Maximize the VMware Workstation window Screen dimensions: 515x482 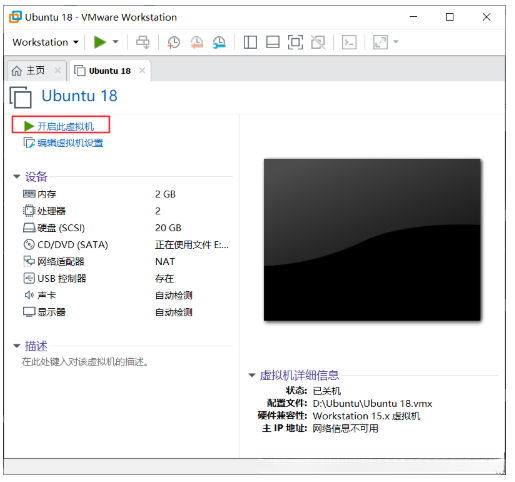450,17
